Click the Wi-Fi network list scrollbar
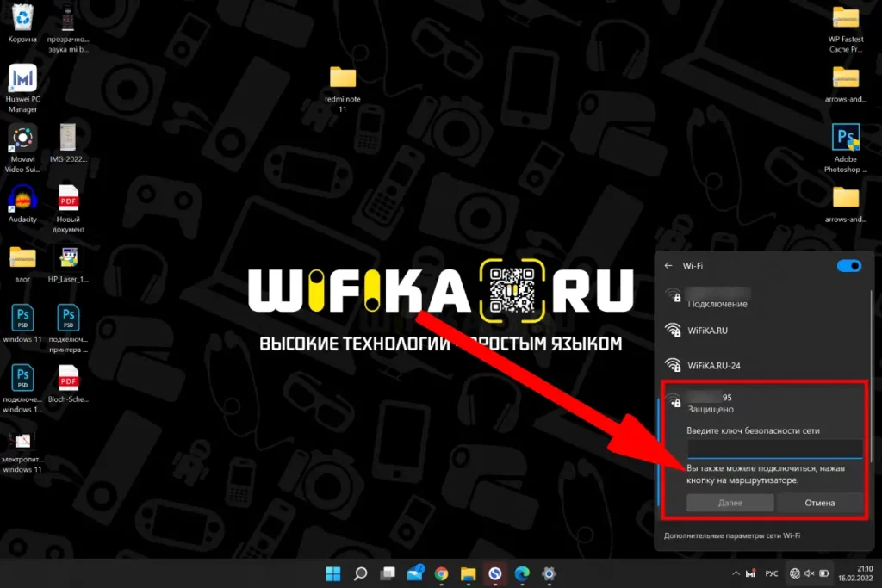Viewport: 882px width, 588px height. tap(872, 376)
